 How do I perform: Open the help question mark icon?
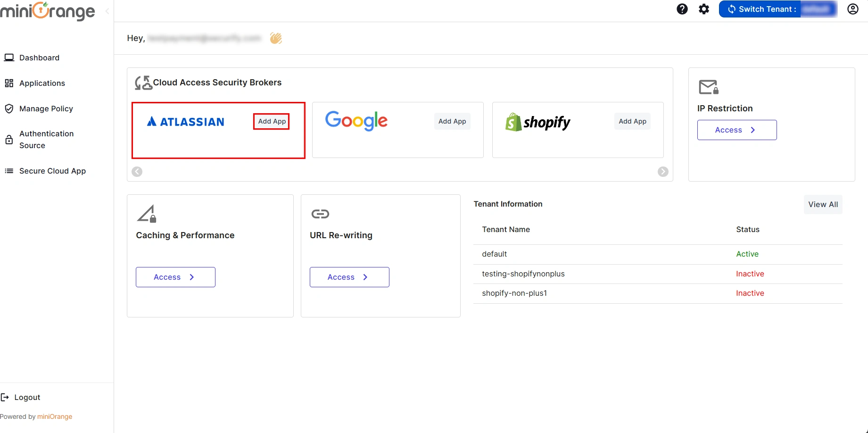tap(682, 9)
